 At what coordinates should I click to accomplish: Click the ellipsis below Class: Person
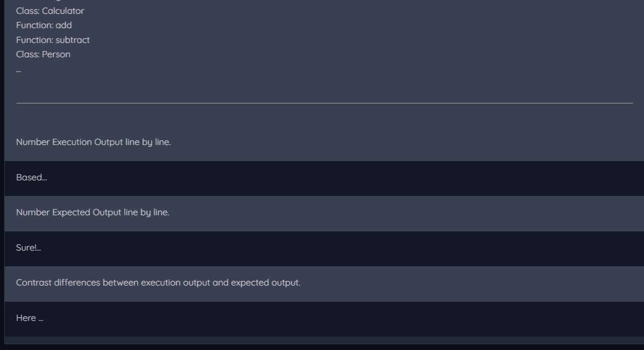click(18, 70)
